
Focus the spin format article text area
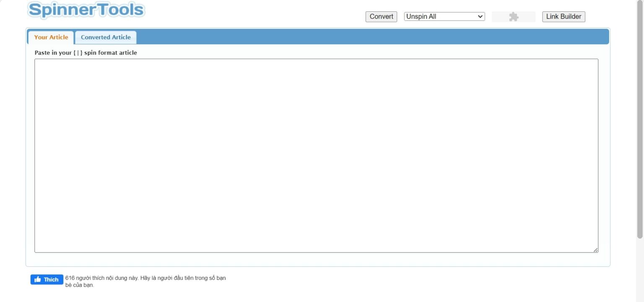pos(316,156)
